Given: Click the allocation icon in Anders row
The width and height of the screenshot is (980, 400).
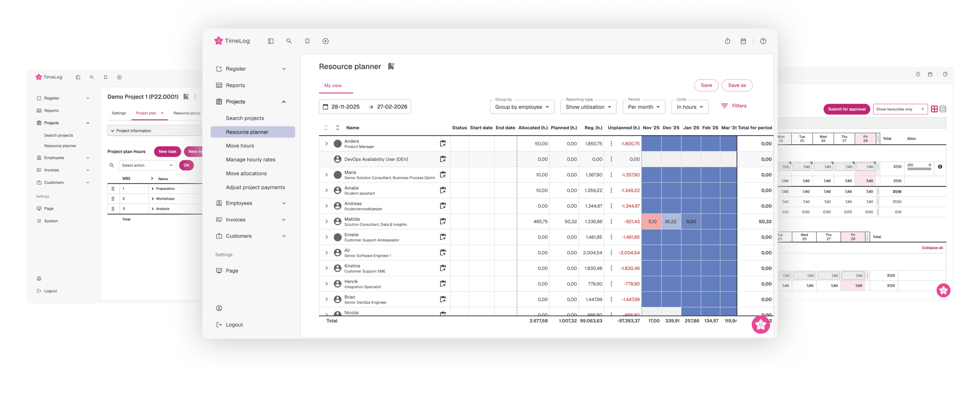Looking at the screenshot, I should pyautogui.click(x=442, y=143).
